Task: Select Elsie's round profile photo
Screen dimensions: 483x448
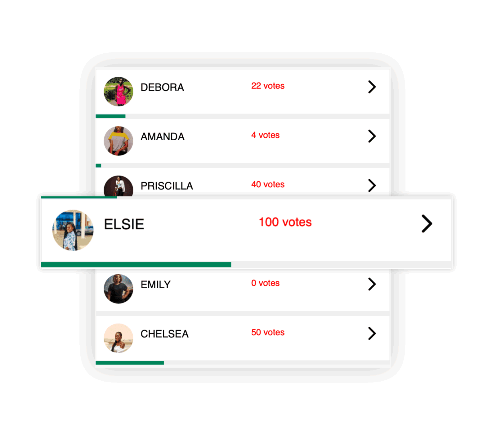Action: [73, 230]
